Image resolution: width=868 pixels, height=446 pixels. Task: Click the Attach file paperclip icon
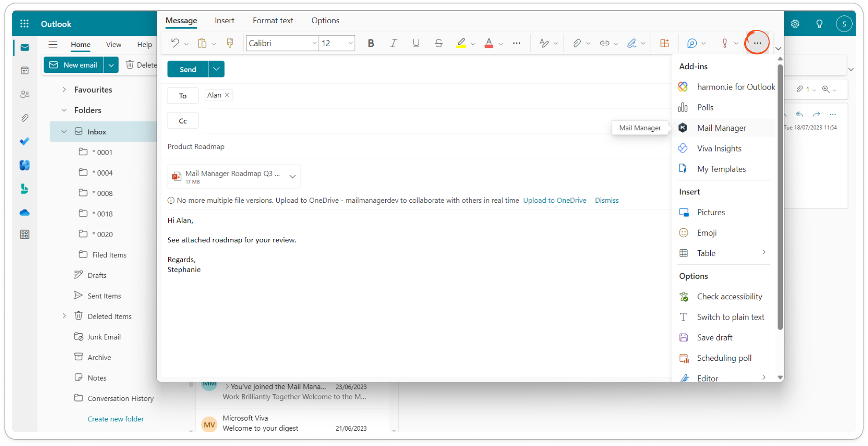click(577, 43)
